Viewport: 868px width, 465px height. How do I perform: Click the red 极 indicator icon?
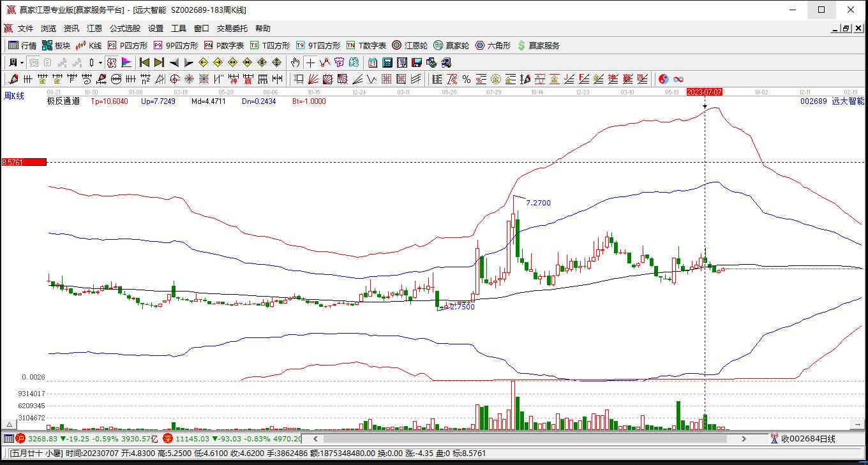pyautogui.click(x=112, y=63)
